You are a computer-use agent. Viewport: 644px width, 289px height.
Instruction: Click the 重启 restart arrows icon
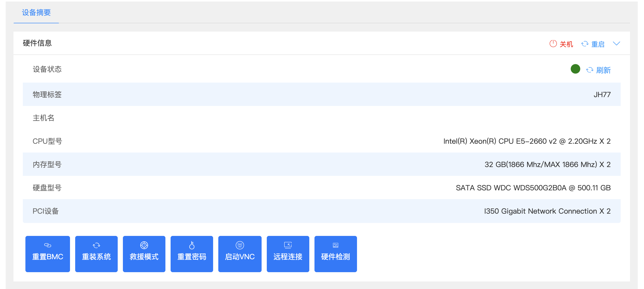click(x=585, y=44)
